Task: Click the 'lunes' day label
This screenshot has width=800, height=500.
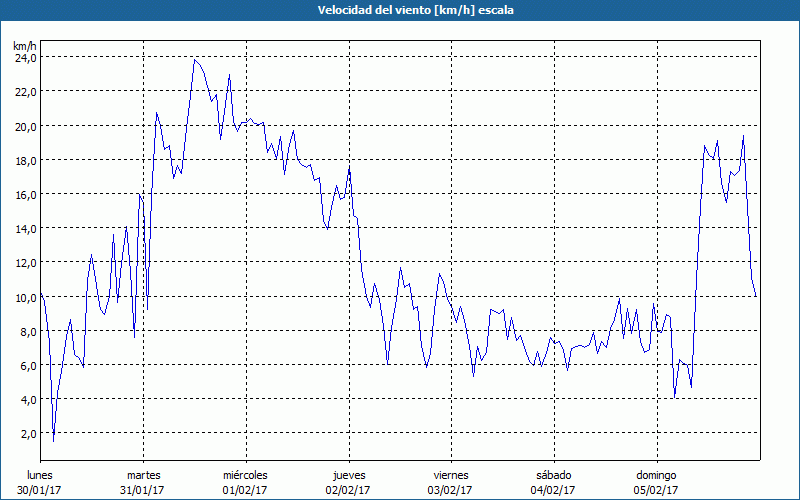Action: coord(40,475)
